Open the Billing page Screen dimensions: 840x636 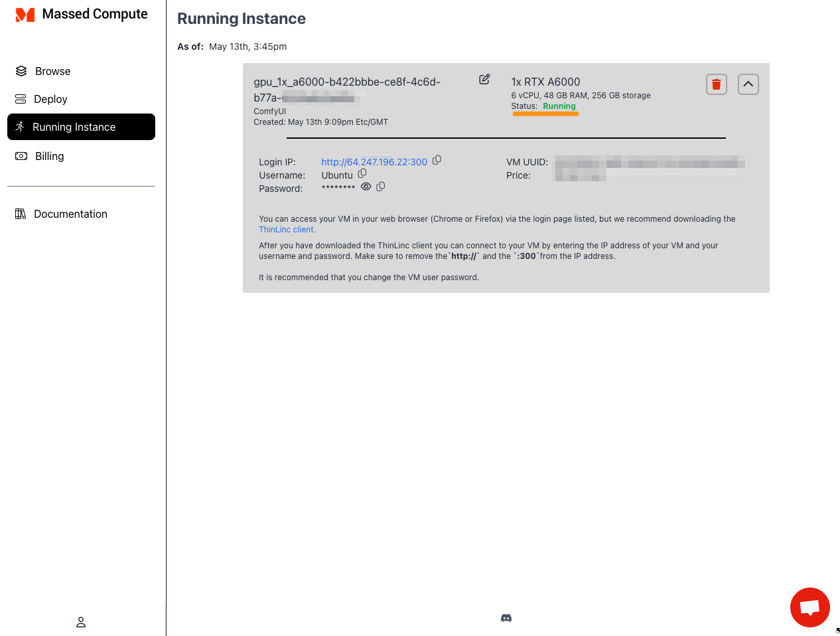coord(49,156)
